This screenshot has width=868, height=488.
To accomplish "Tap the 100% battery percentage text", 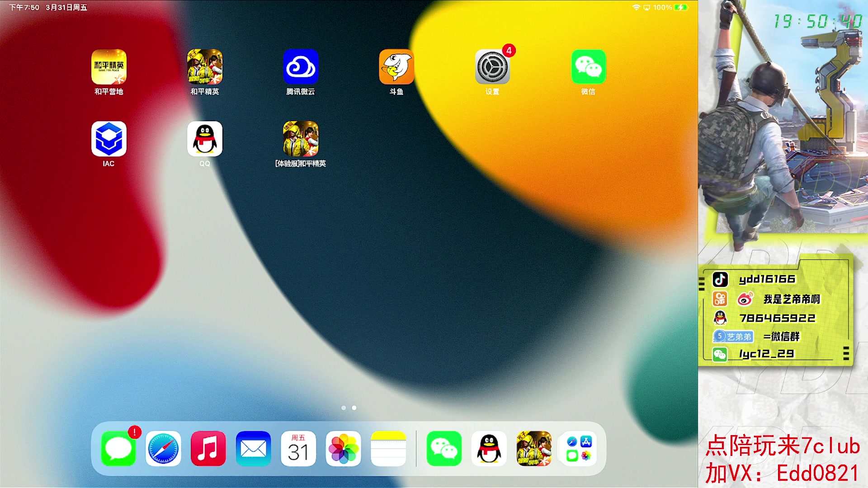I will (x=662, y=7).
